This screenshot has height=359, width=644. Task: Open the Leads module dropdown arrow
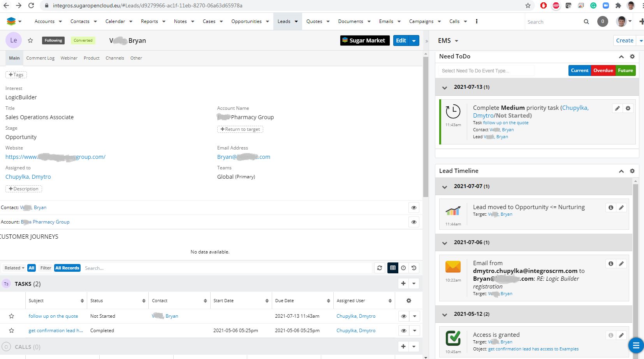click(x=296, y=21)
